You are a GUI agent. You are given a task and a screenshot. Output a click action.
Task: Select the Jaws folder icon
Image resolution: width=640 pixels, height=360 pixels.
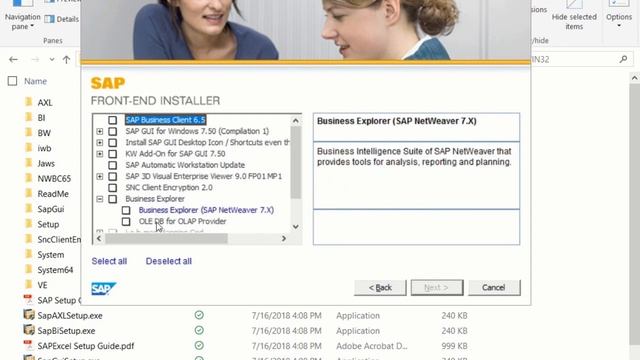(29, 163)
